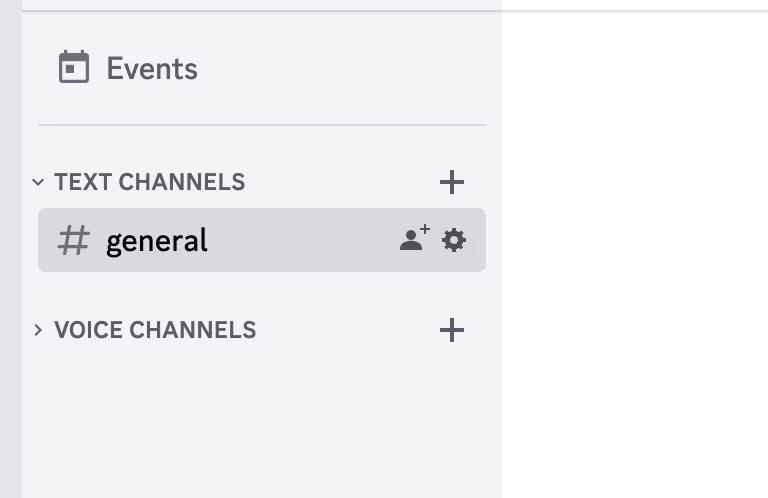Click the sidebar header strip above Events
Screen dimensions: 768x498
[x=260, y=5]
